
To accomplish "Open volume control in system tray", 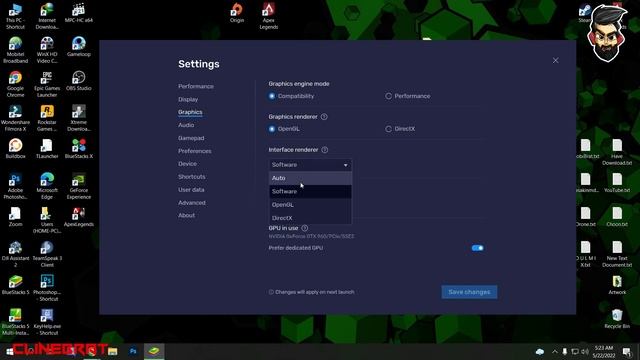I will pos(585,351).
